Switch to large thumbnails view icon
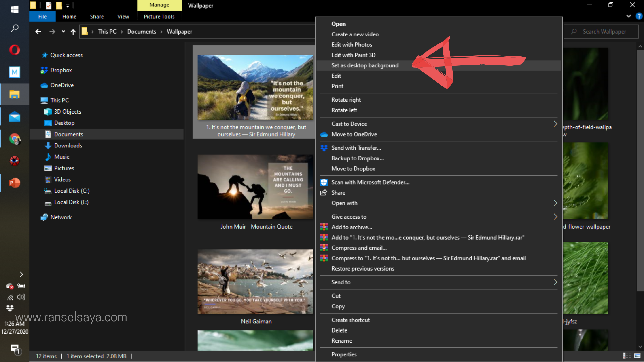 (x=637, y=356)
